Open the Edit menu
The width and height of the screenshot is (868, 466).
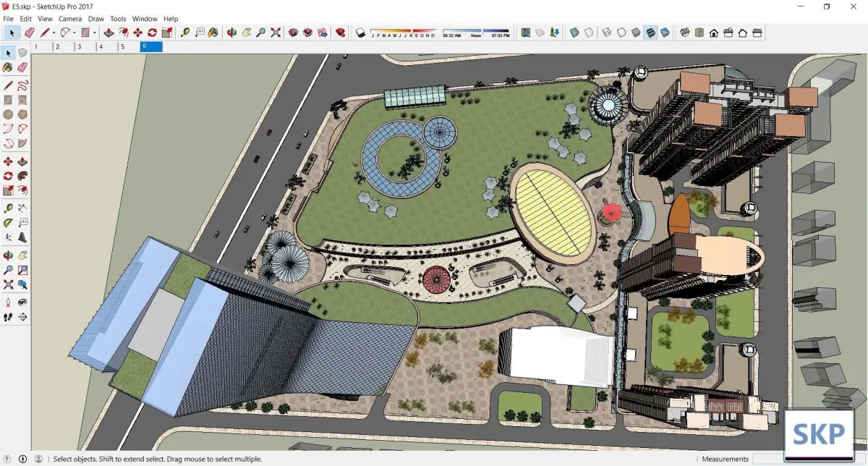25,19
